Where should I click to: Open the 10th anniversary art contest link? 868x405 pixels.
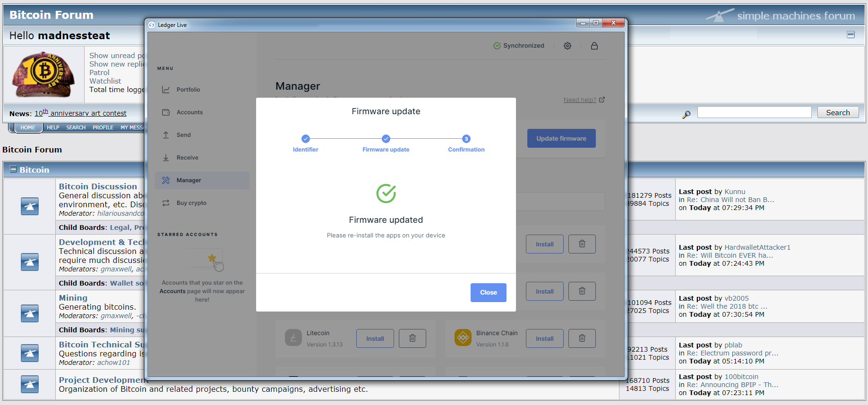(80, 113)
